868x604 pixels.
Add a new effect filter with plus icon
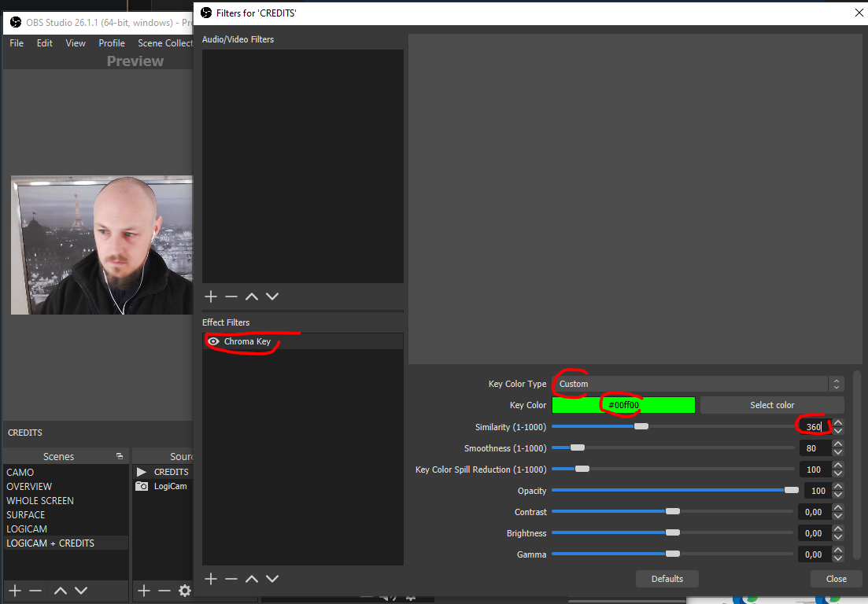[x=211, y=579]
